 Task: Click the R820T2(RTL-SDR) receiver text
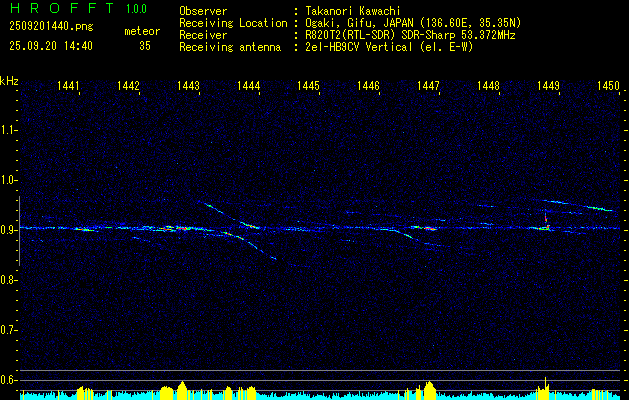[410, 35]
